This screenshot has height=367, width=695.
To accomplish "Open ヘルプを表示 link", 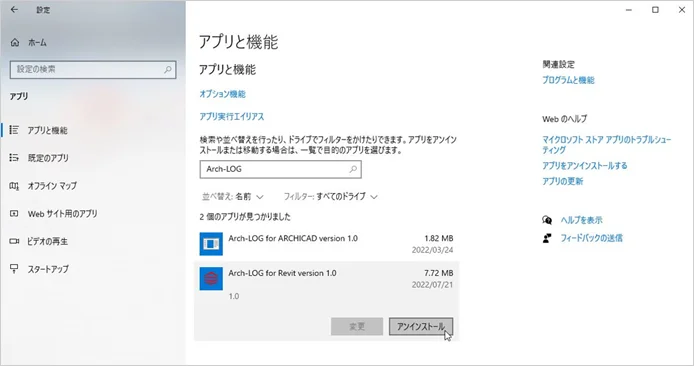I will click(581, 220).
